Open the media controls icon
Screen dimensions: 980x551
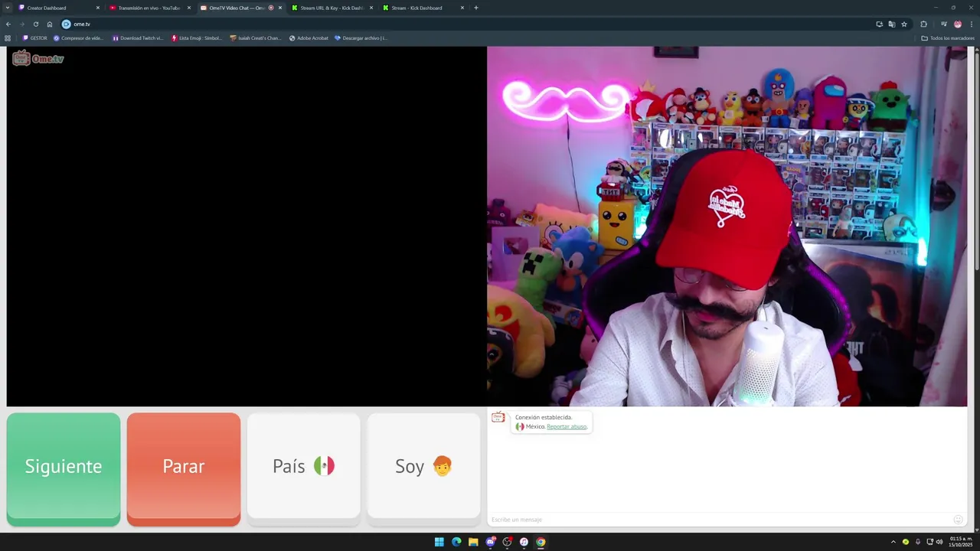(x=943, y=24)
